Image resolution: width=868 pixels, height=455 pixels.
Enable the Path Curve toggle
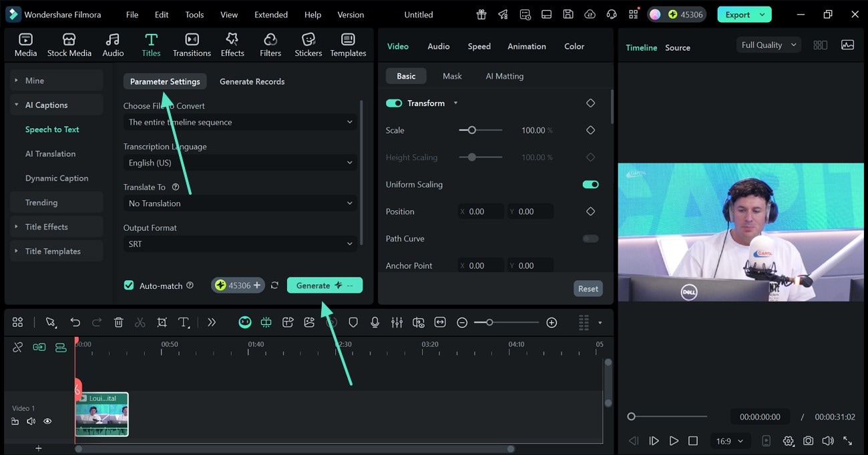[x=590, y=238]
